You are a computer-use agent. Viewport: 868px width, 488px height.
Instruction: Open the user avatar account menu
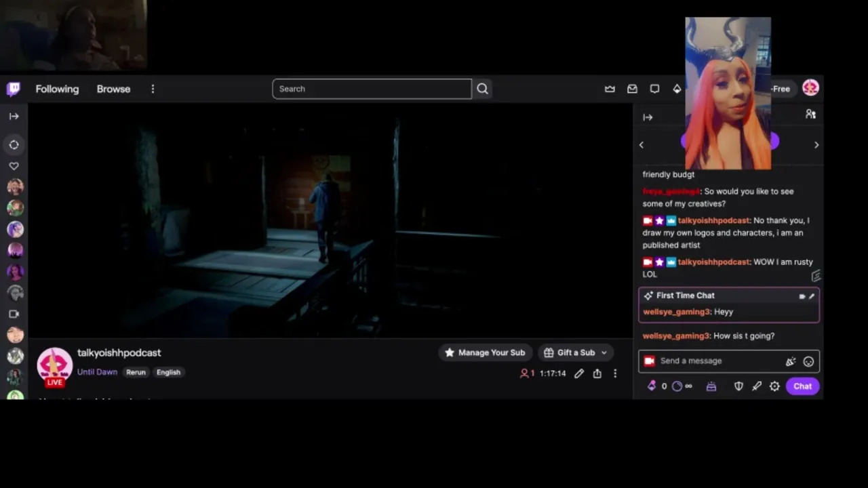click(810, 87)
